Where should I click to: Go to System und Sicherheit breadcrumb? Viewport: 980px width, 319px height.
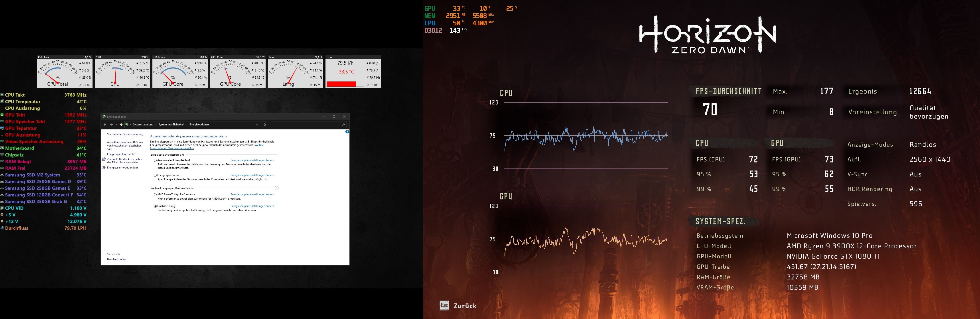171,125
